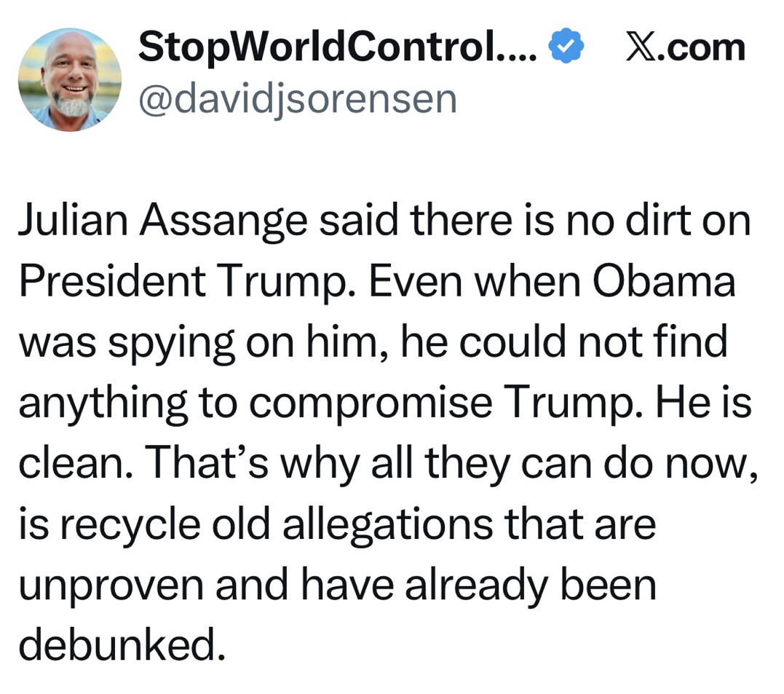Click the blue verified checkmark badge
The height and width of the screenshot is (694, 784).
[566, 47]
